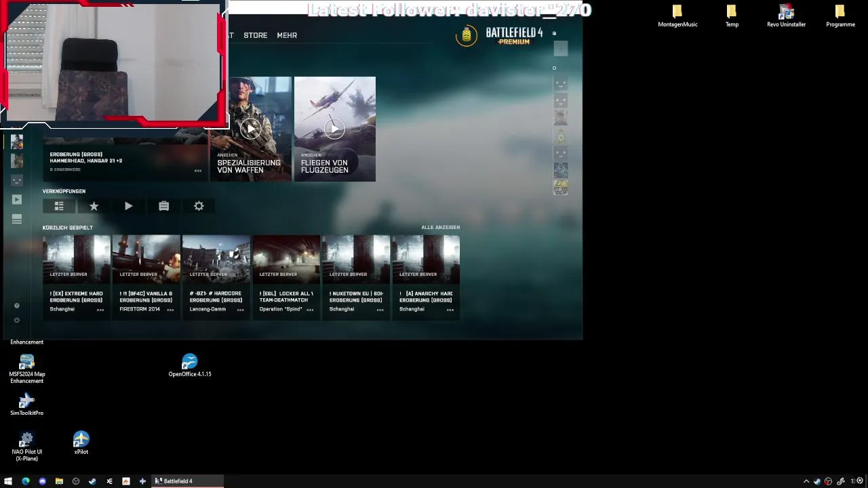Click the help icon at sidebar bottom
Screen dimensions: 868x488
tap(17, 306)
